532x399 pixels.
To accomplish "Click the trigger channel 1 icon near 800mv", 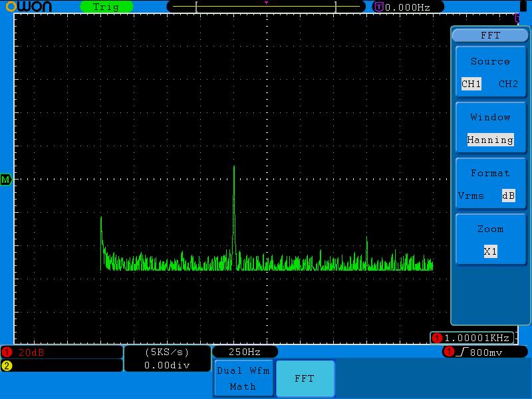I will point(448,352).
